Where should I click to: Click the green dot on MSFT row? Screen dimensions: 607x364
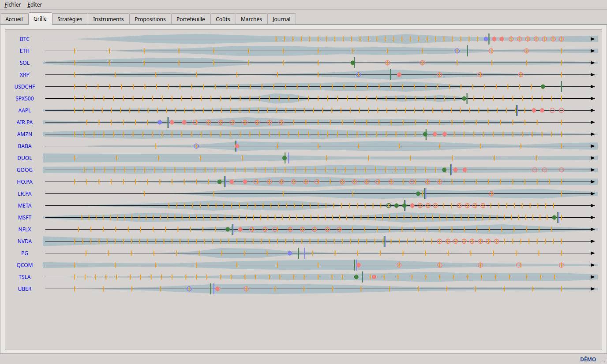(x=555, y=217)
